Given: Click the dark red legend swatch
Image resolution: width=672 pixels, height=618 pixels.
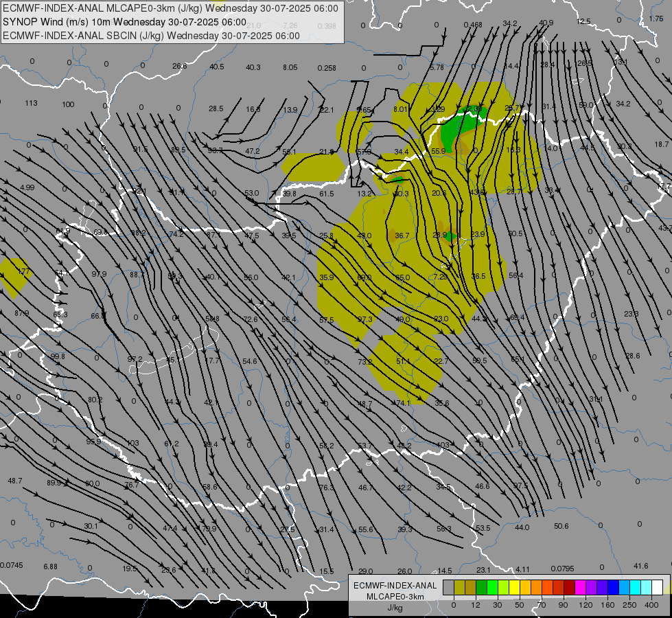Looking at the screenshot, I should pyautogui.click(x=570, y=588).
